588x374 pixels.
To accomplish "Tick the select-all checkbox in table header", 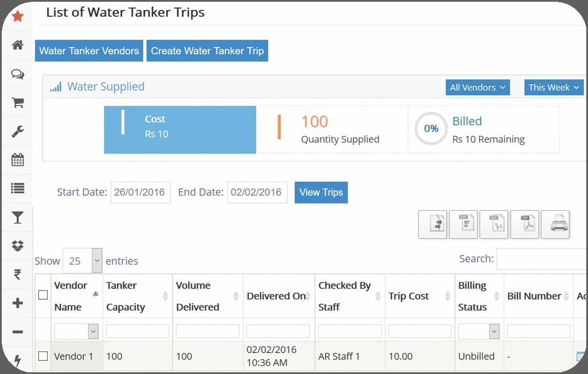I will pos(43,295).
